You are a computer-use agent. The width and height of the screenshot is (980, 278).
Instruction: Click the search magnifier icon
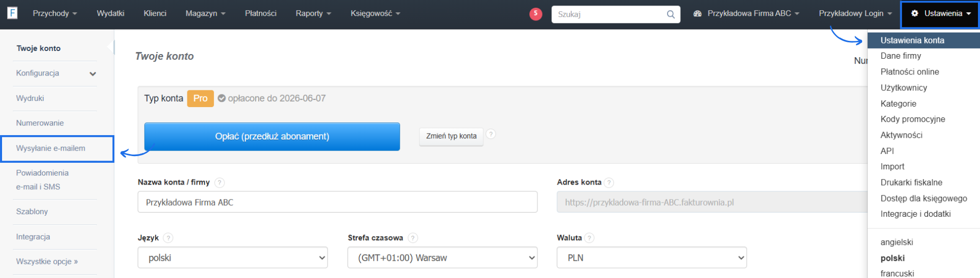point(671,14)
